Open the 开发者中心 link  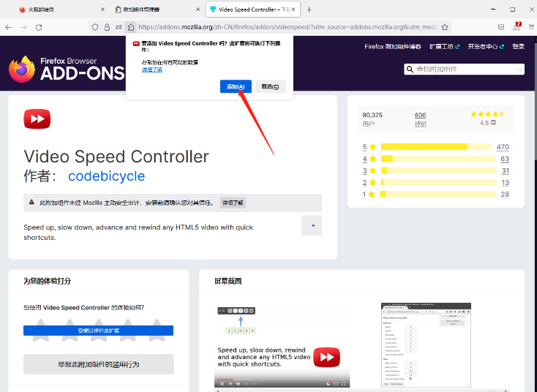pyautogui.click(x=486, y=47)
